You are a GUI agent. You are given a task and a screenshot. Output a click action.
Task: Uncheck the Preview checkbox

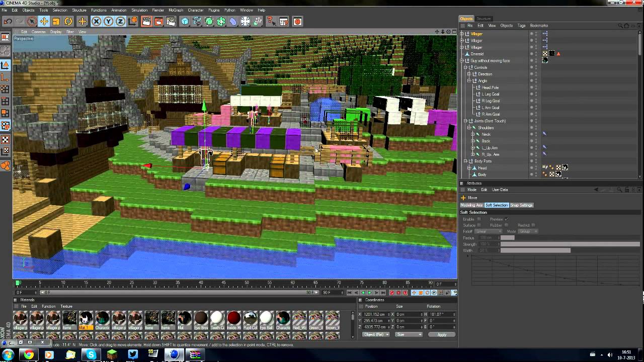[506, 219]
